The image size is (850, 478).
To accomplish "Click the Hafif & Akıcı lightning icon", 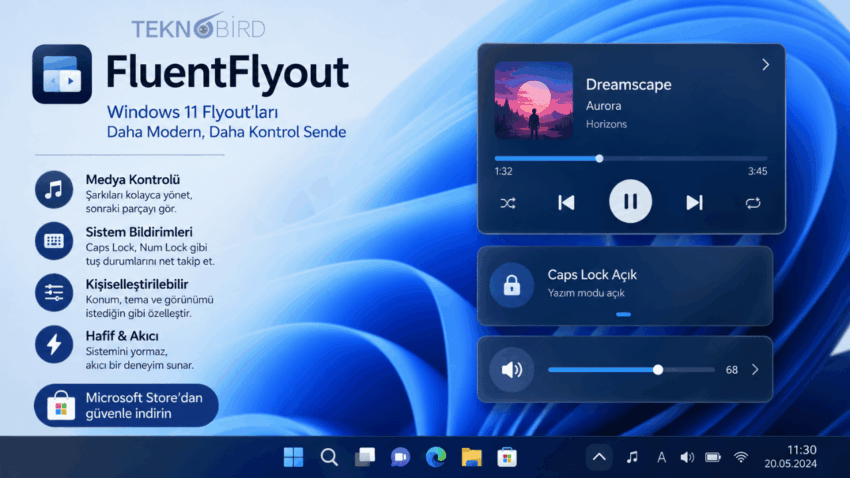I will point(54,344).
